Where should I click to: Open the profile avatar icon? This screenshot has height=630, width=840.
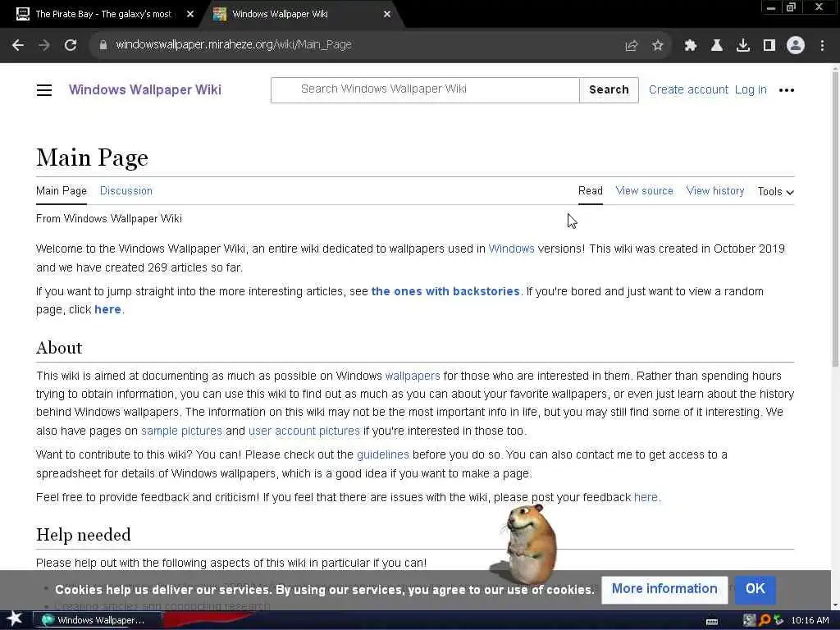pyautogui.click(x=796, y=46)
